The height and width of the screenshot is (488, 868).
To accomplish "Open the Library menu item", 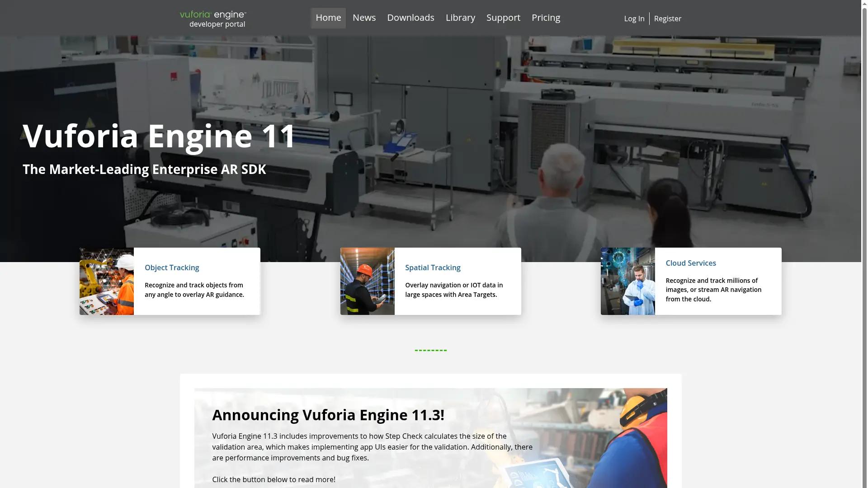I will [460, 18].
